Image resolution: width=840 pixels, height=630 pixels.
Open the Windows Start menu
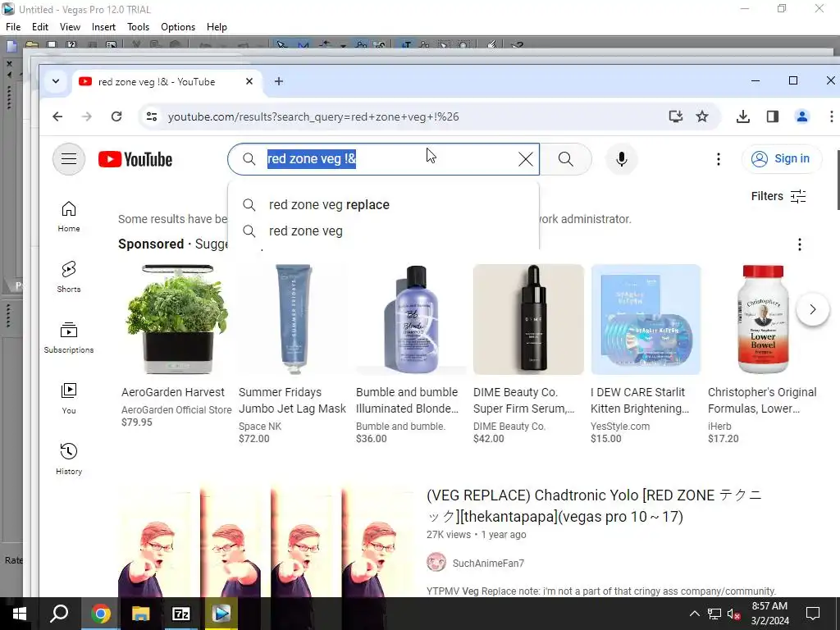point(20,614)
